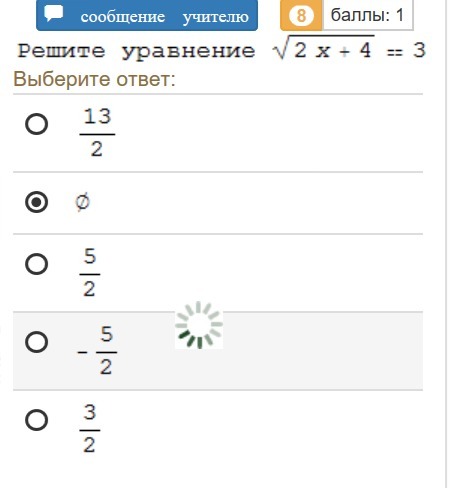Click the empty set symbol answer

82,202
